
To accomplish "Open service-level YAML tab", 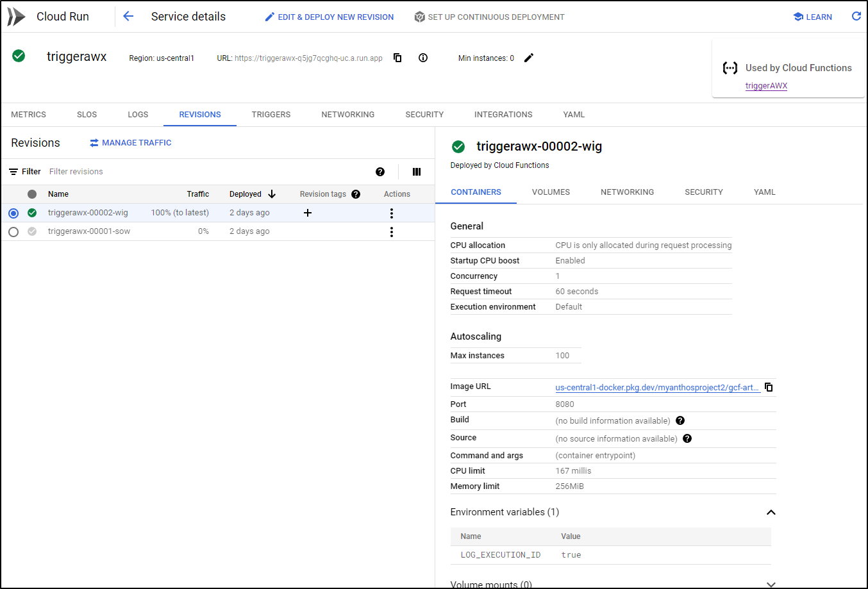I will click(574, 115).
